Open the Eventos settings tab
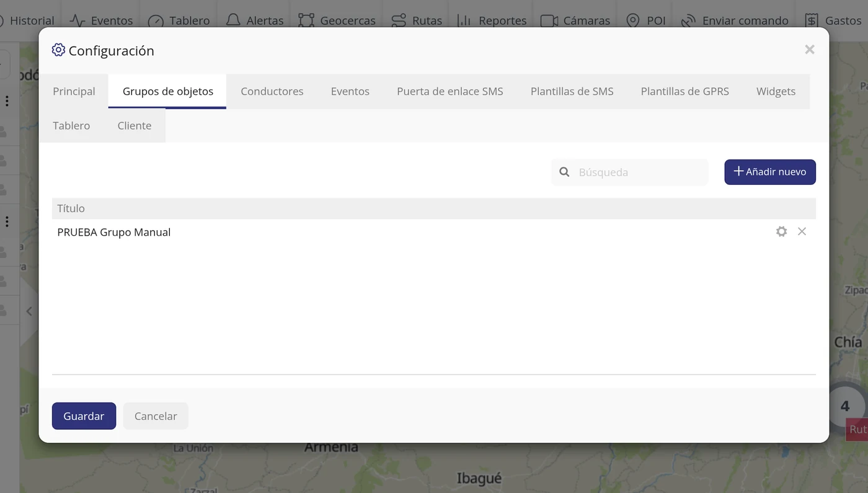 (x=350, y=91)
